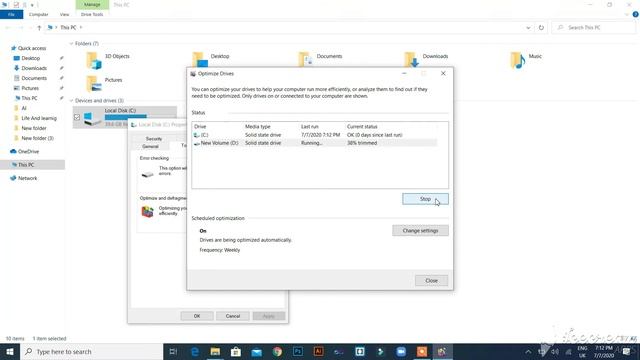Click OK in the Properties window
This screenshot has height=360, width=640.
point(197,316)
